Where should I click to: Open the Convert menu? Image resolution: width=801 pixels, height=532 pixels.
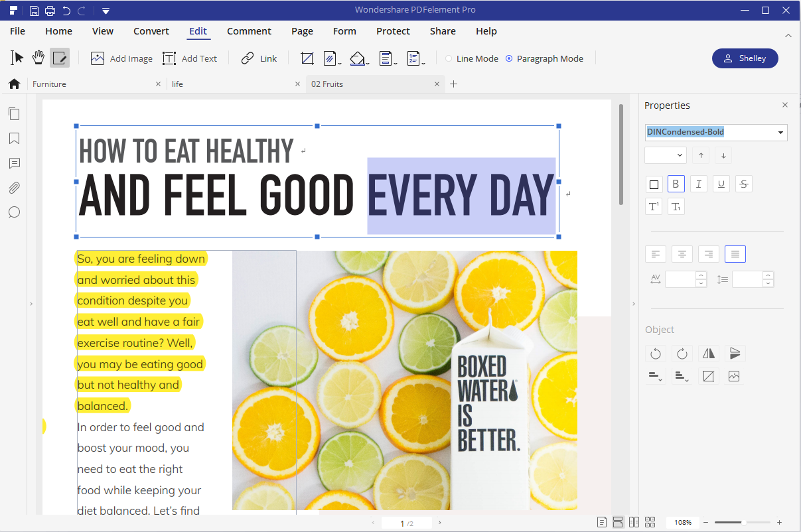[x=151, y=31]
